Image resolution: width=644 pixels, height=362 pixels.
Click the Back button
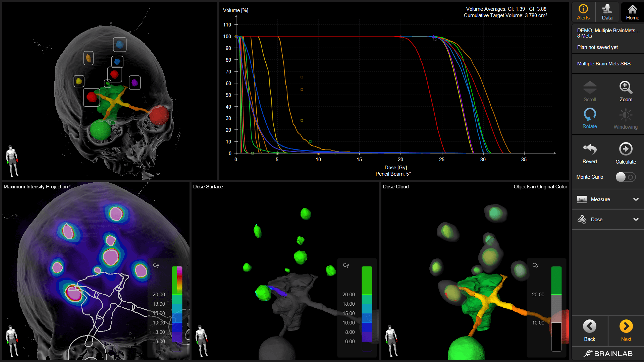[589, 330]
